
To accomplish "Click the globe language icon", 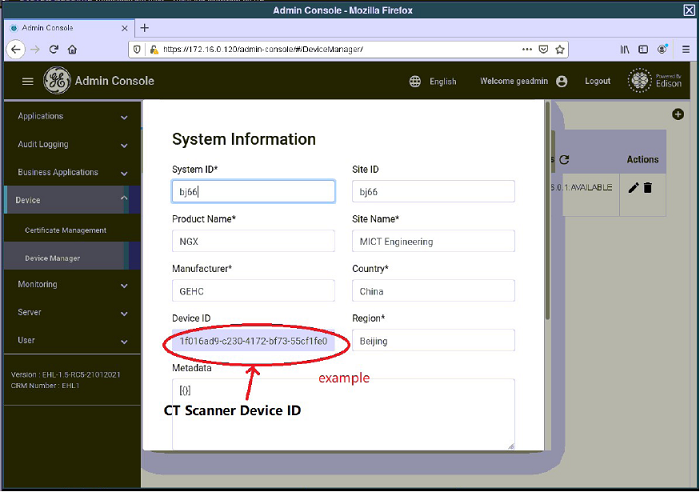I will pos(415,81).
